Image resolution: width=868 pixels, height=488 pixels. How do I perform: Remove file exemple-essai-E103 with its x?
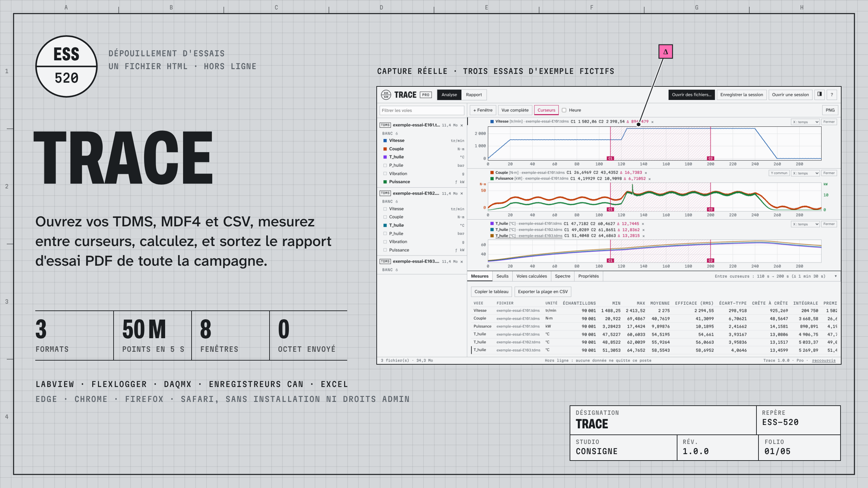[461, 262]
